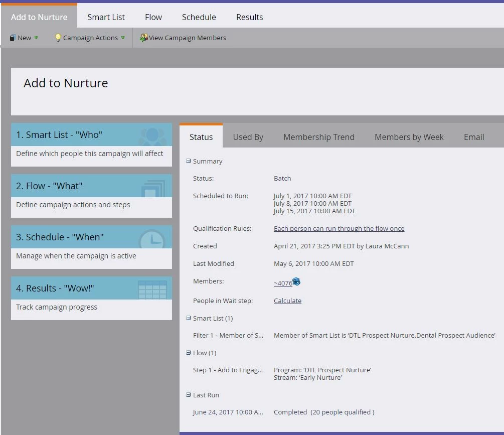Click 'Define campaign actions and steps' description
Screen dimensions: 504x435
(73, 205)
